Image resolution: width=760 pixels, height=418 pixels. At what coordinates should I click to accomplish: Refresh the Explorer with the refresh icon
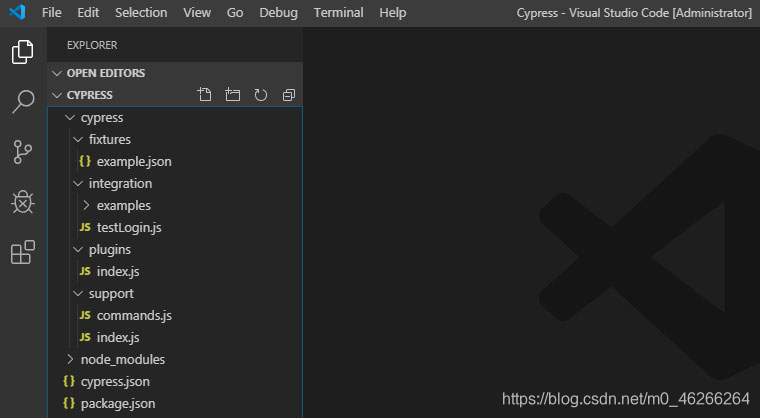261,95
